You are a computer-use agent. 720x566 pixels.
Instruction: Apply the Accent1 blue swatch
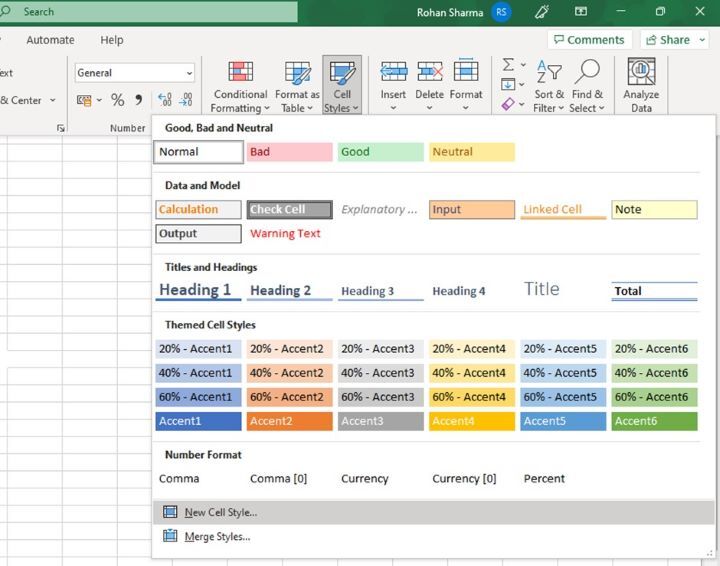pos(198,421)
